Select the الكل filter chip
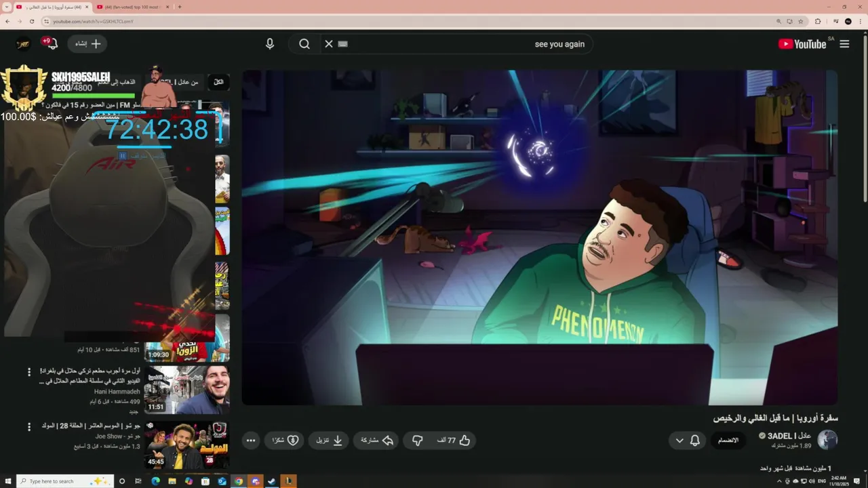The height and width of the screenshot is (488, 868). pyautogui.click(x=218, y=82)
